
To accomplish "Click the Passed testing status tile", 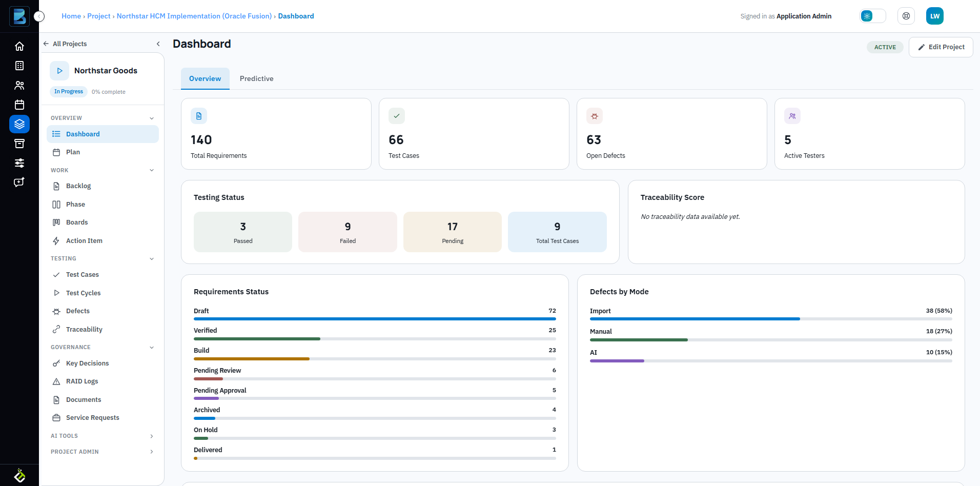I will (x=243, y=232).
